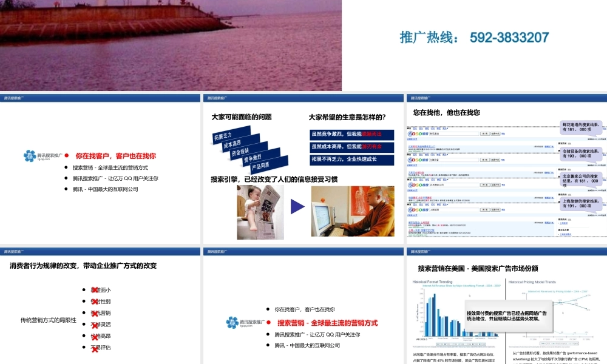The width and height of the screenshot is (607, 364).
Task: Click the crossed-out bullet 不易评估
Action: (101, 348)
